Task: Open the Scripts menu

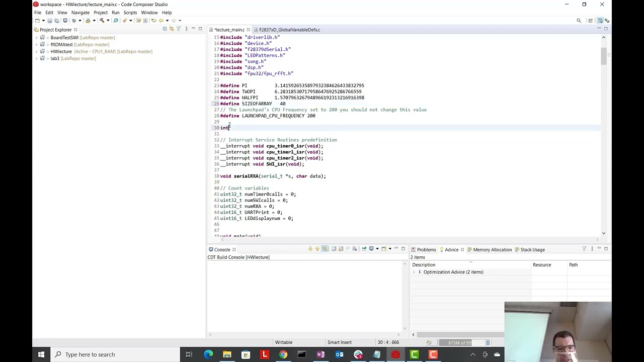Action: 130,13
